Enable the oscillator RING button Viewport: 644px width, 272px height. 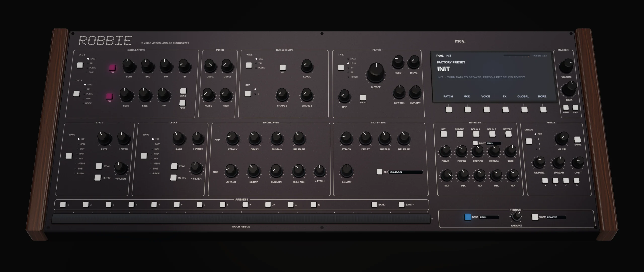(182, 103)
